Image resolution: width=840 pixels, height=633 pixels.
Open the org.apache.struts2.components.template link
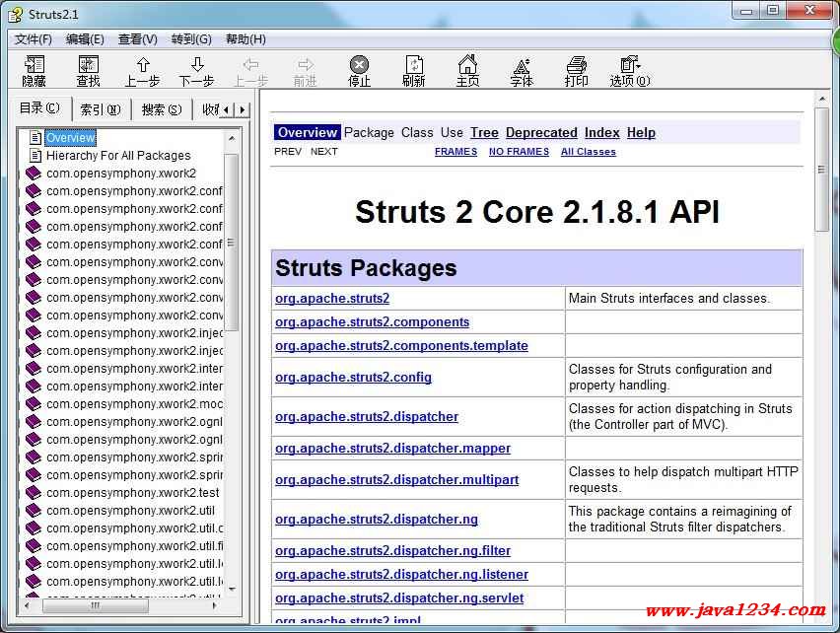pos(401,345)
